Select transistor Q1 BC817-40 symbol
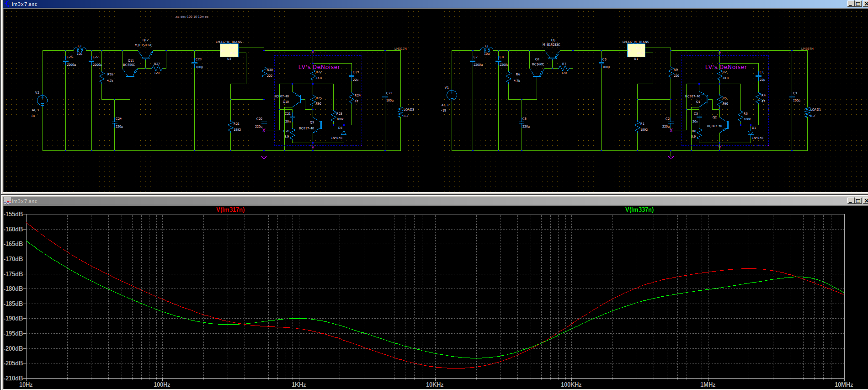The width and height of the screenshot is (868, 390). [704, 99]
